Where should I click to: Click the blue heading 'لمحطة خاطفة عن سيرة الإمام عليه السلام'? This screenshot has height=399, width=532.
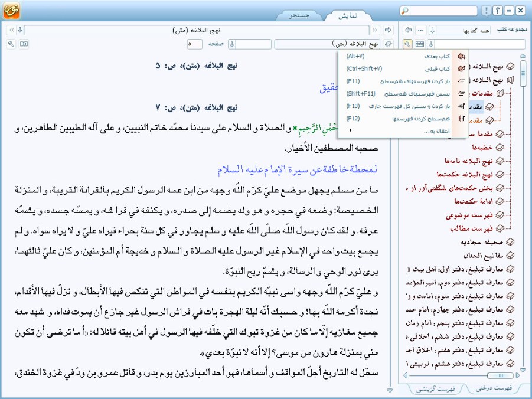[297, 169]
